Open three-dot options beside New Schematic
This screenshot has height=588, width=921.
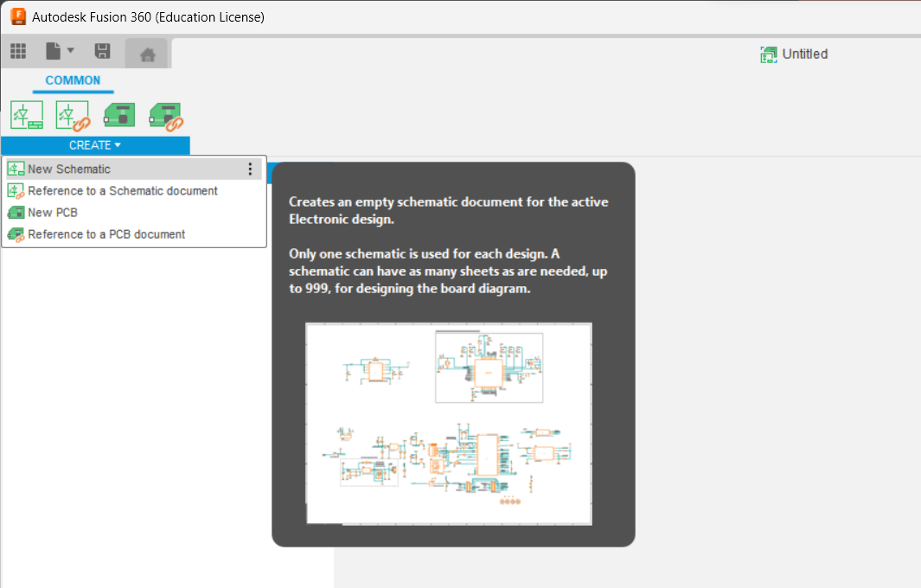[x=250, y=169]
